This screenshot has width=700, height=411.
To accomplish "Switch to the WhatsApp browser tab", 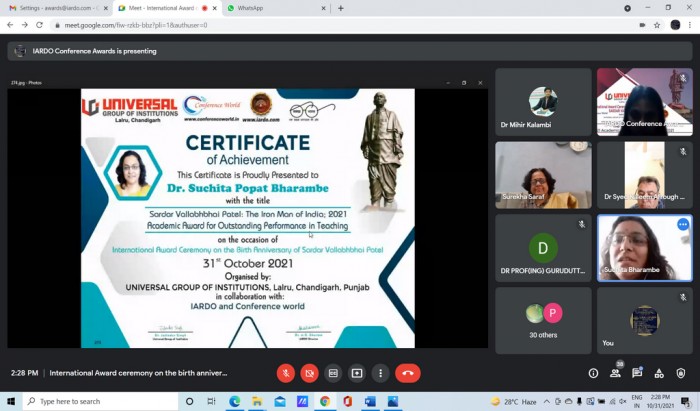I will point(268,8).
